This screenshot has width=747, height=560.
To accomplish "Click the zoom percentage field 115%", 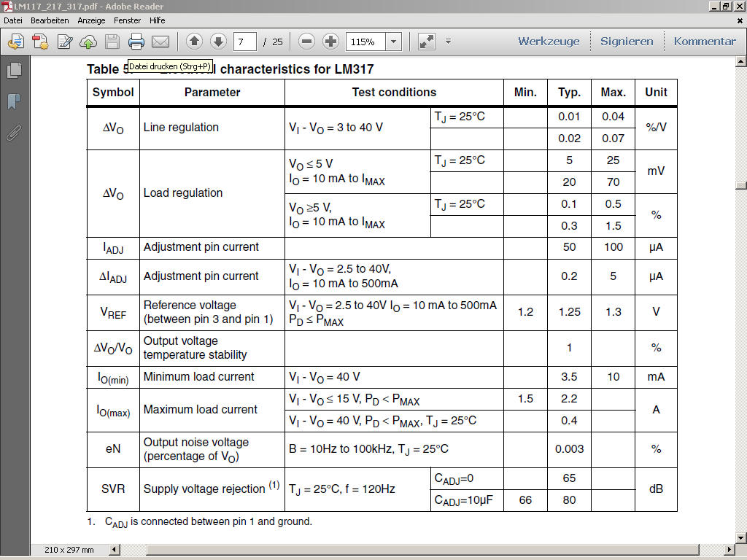I will pos(365,42).
